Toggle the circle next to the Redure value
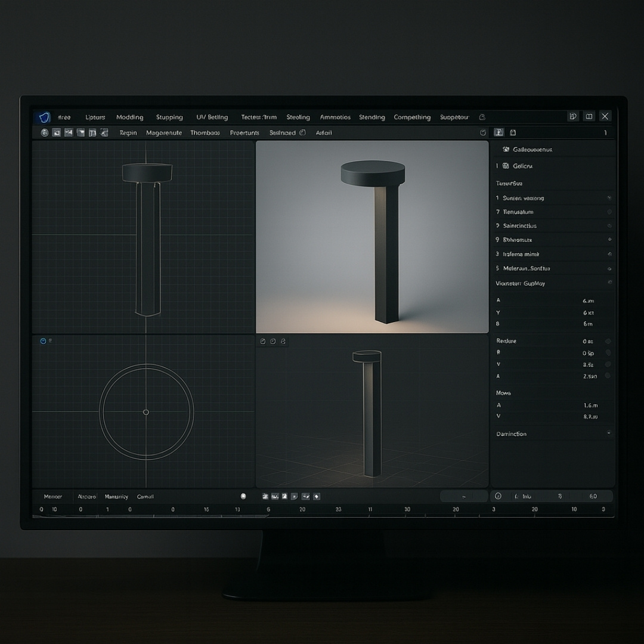 tap(608, 341)
